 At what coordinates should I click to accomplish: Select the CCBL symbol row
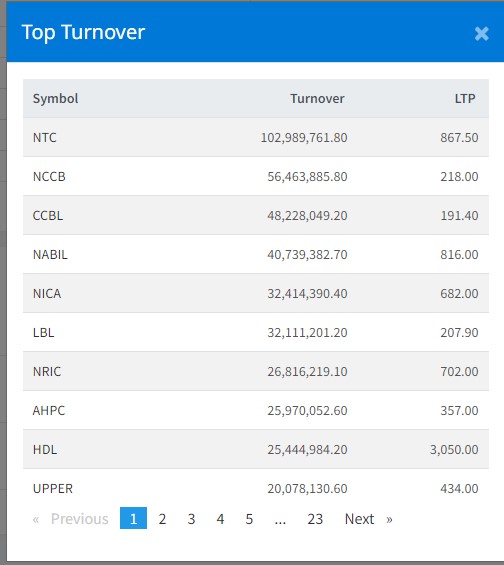256,215
